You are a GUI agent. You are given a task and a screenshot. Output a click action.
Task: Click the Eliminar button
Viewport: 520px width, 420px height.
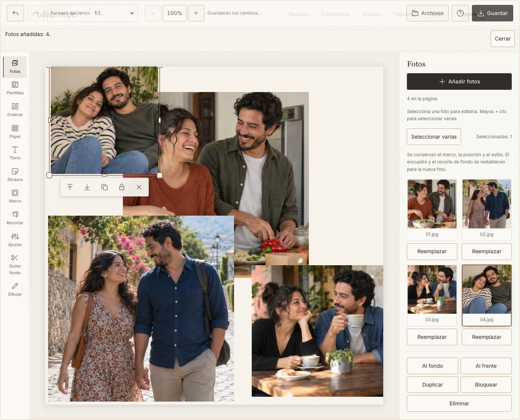[x=459, y=403]
